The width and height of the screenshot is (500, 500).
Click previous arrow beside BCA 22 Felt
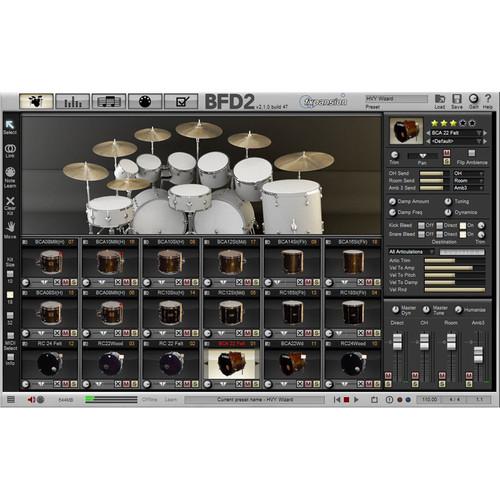point(428,133)
